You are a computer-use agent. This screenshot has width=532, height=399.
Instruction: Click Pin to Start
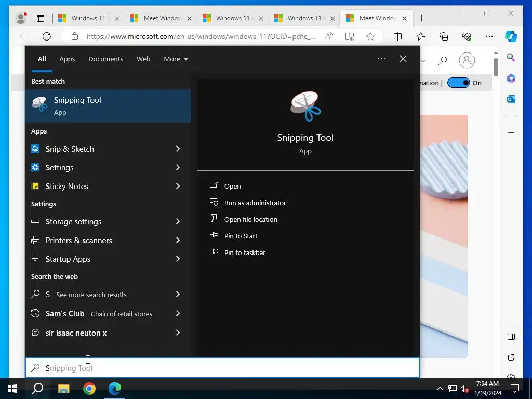[241, 236]
